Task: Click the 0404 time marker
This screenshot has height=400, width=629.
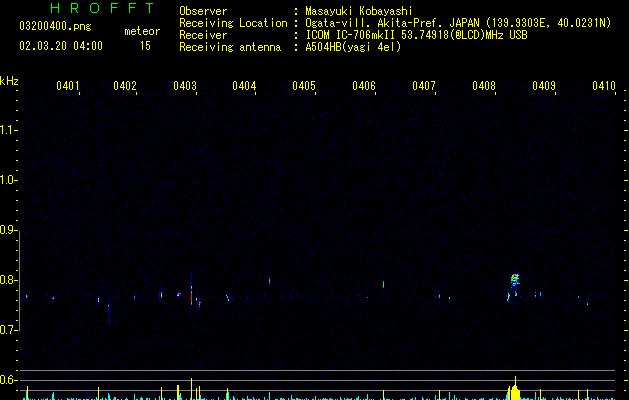Action: (x=244, y=86)
